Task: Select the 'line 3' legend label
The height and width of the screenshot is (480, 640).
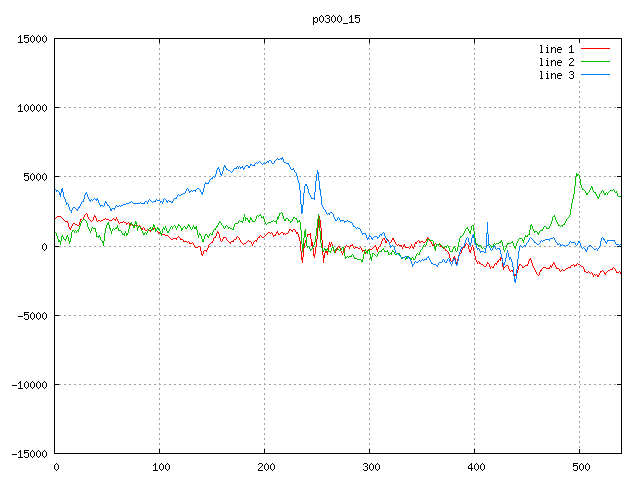Action: click(x=557, y=75)
